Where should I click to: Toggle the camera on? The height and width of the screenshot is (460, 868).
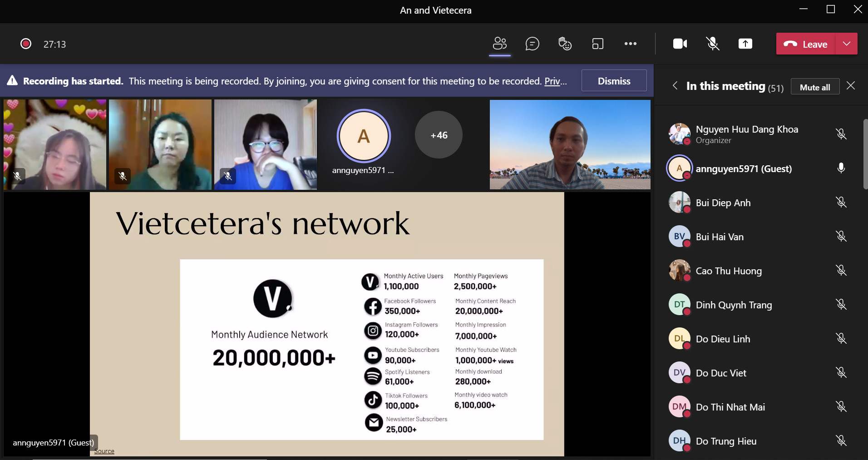point(680,44)
